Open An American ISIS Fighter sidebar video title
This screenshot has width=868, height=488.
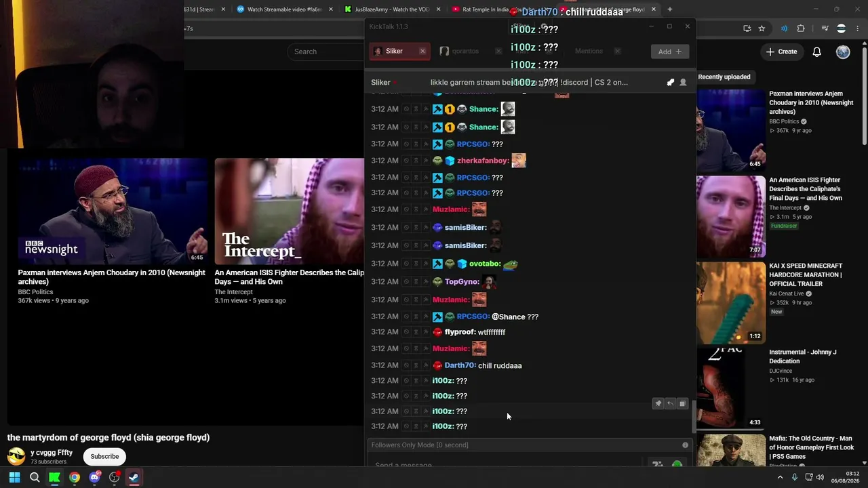click(806, 189)
